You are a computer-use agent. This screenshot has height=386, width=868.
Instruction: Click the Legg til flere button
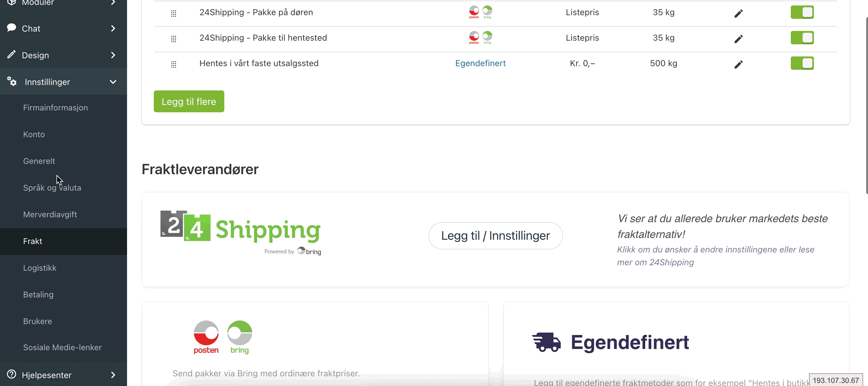point(189,101)
